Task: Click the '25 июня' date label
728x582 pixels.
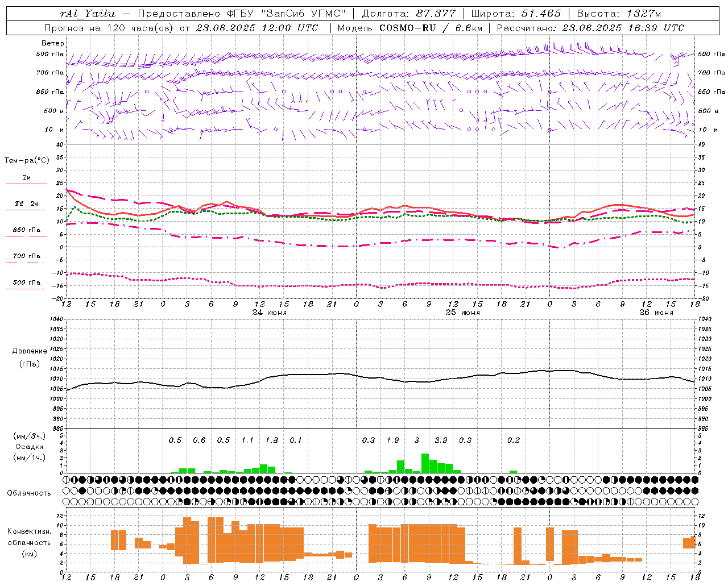Action: click(x=462, y=313)
